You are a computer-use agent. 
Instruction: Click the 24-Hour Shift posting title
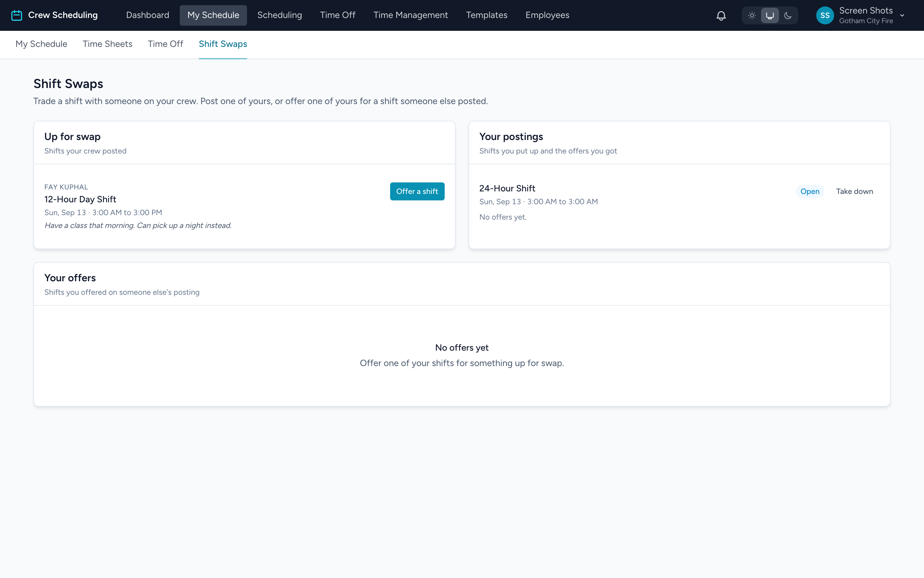(x=507, y=188)
